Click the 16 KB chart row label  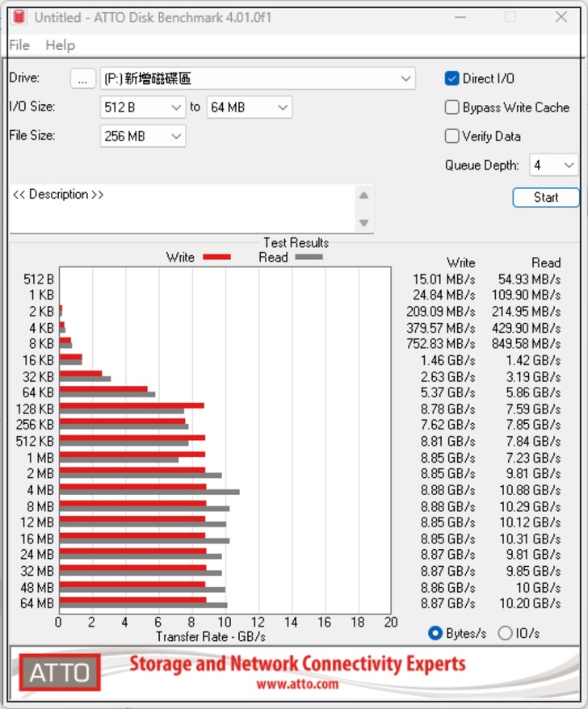coord(38,360)
